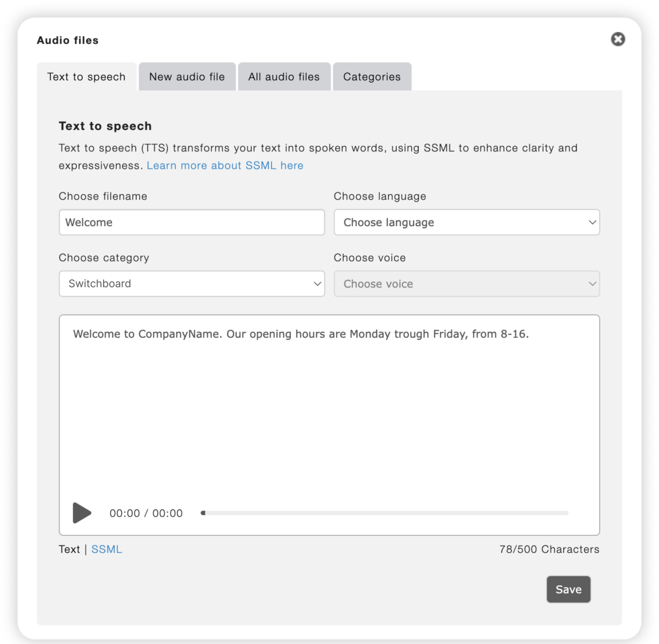Image resolution: width=659 pixels, height=644 pixels.
Task: Select the Text to speech tab
Action: coord(86,77)
